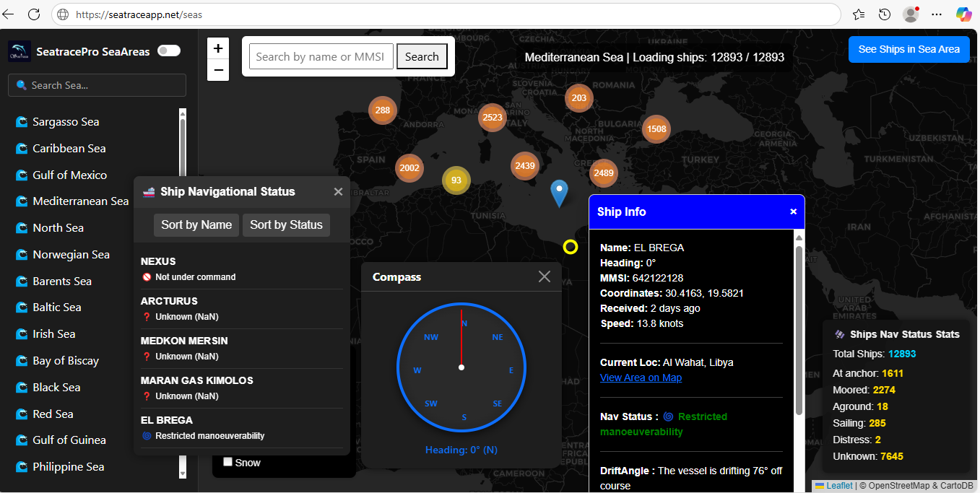The height and width of the screenshot is (493, 980).
Task: Open Gulf of Mexico sea area
Action: pos(69,175)
